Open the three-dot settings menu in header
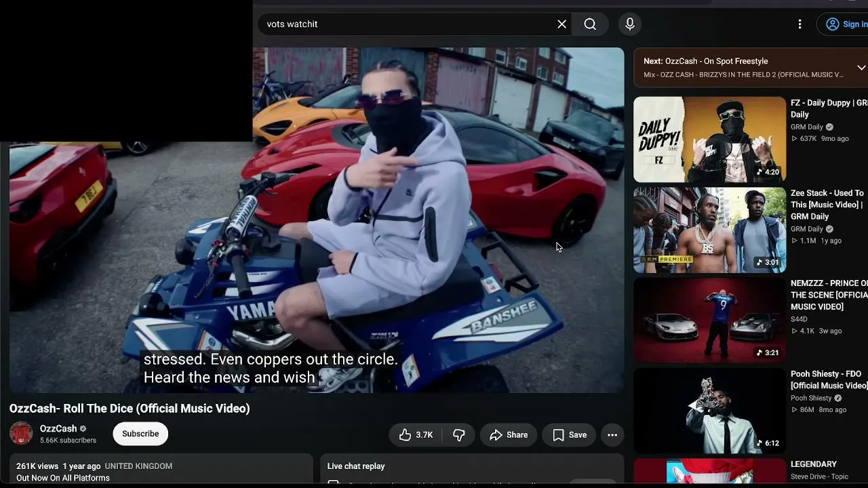 [x=800, y=24]
